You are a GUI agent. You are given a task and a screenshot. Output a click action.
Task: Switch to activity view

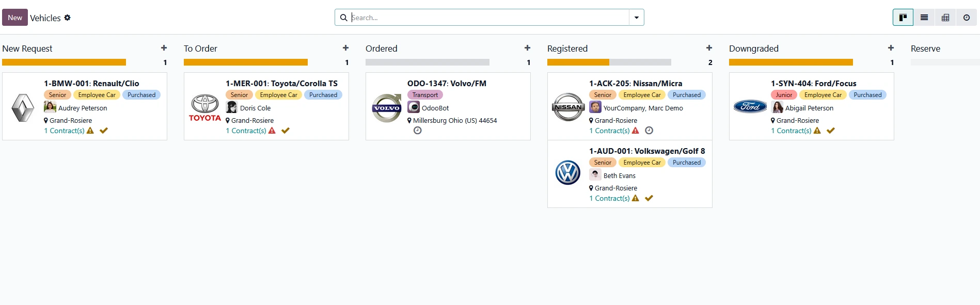(x=967, y=18)
